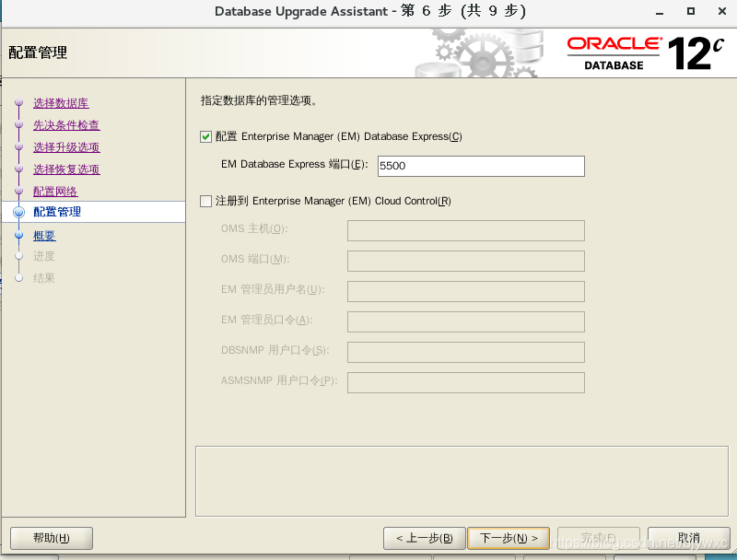Go to the 概要 summary step
Image resolution: width=737 pixels, height=560 pixels.
[x=44, y=236]
